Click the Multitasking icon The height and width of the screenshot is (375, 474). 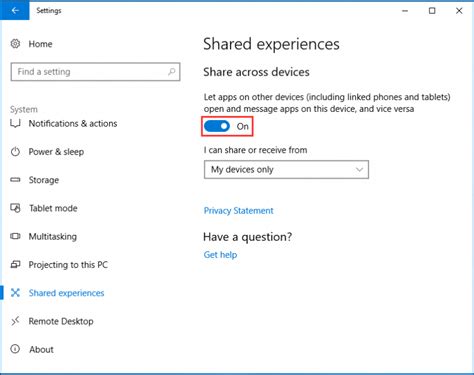point(15,236)
